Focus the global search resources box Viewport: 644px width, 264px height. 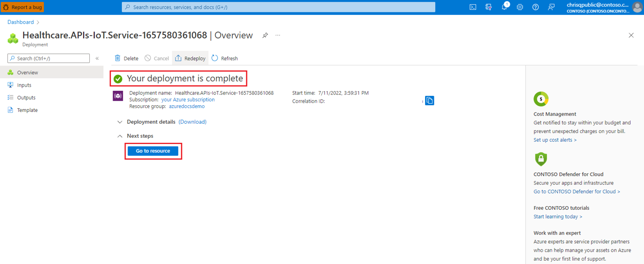tap(279, 7)
